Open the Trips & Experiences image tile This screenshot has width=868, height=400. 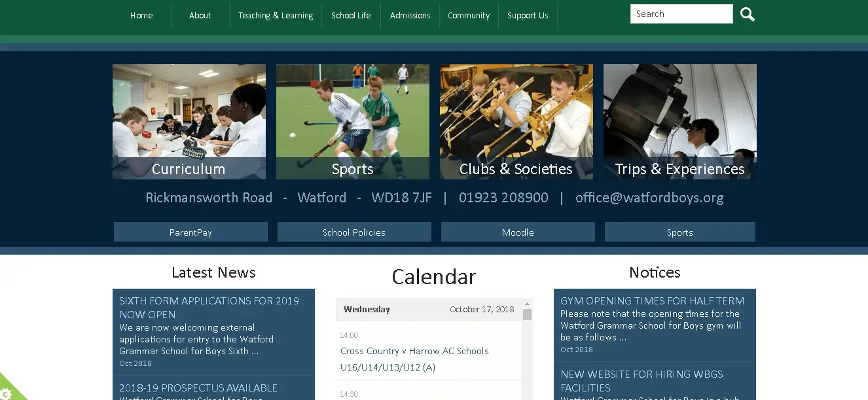679,122
